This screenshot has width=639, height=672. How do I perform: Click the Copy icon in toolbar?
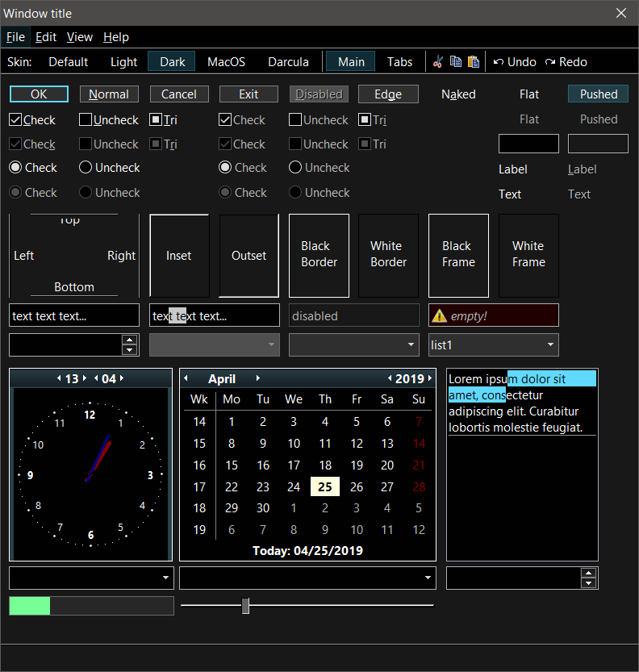click(456, 62)
